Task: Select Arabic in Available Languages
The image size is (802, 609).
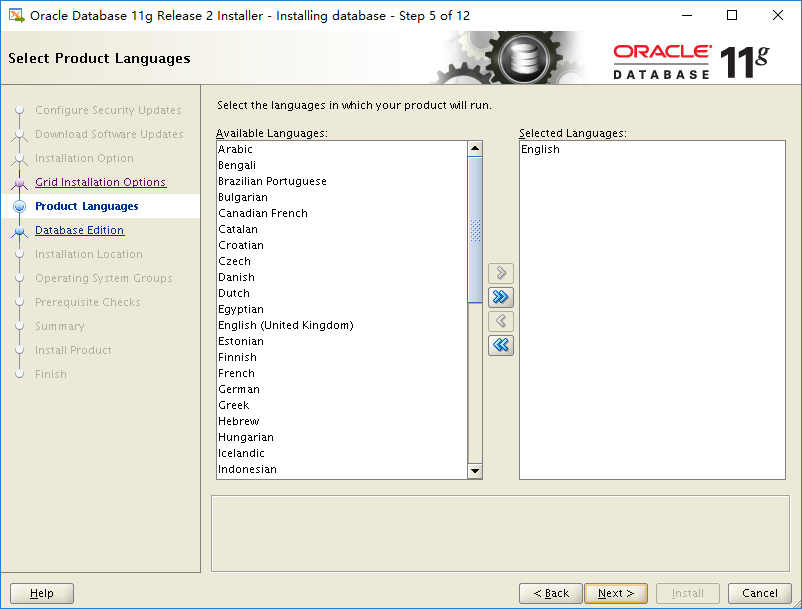Action: click(342, 149)
